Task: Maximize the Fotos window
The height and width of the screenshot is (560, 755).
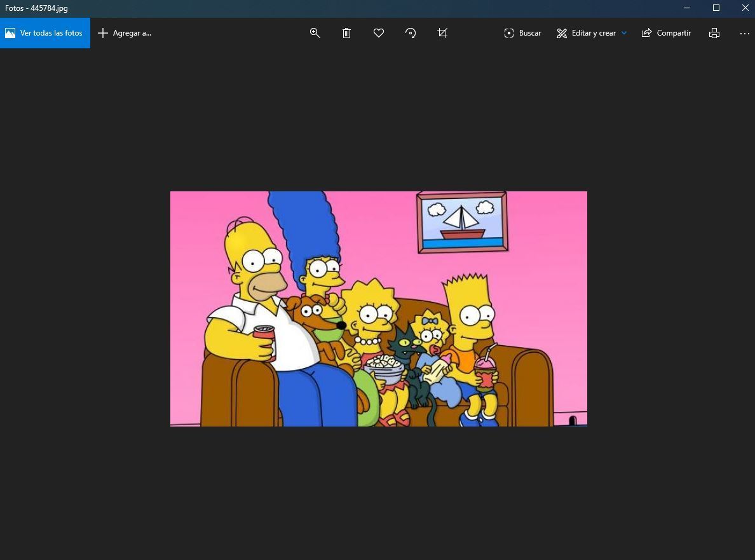Action: click(x=716, y=8)
